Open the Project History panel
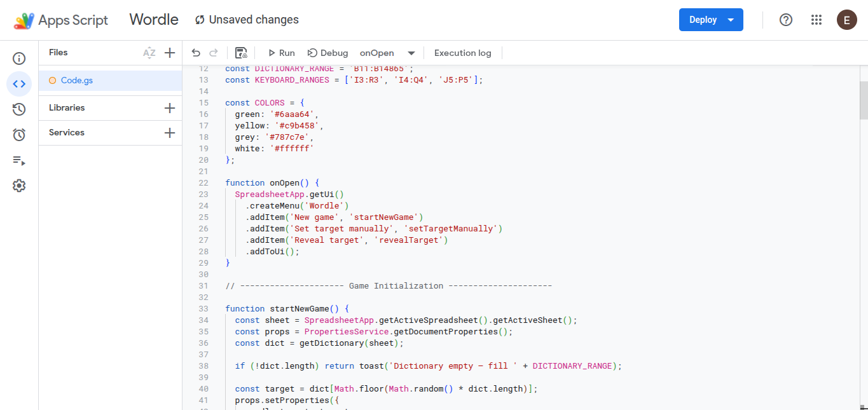 click(18, 109)
